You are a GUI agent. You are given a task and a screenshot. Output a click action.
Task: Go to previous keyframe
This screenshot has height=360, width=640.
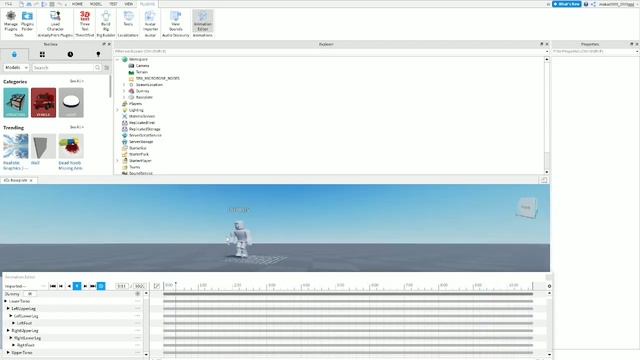[x=61, y=286]
